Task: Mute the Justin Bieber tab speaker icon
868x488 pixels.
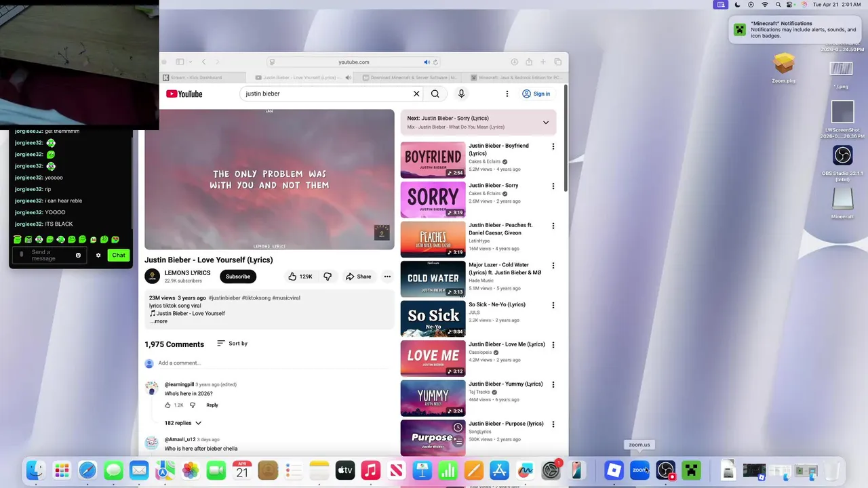Action: 348,78
